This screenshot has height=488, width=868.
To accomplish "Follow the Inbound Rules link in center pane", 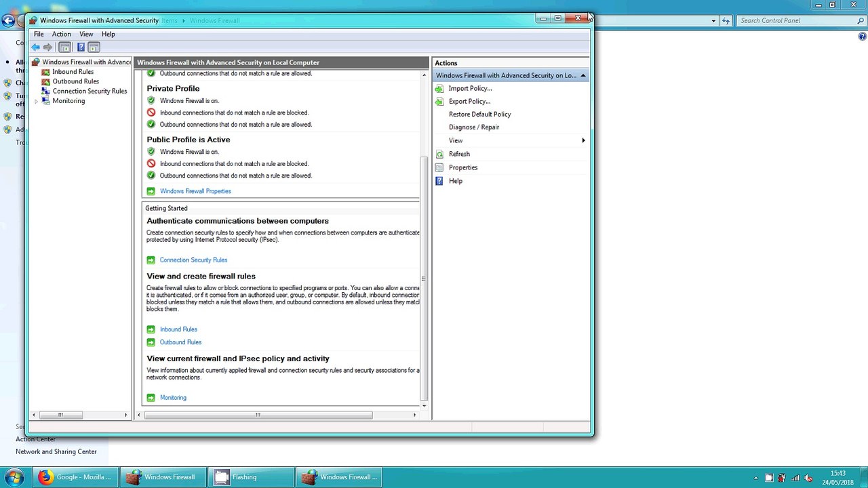I will point(178,329).
